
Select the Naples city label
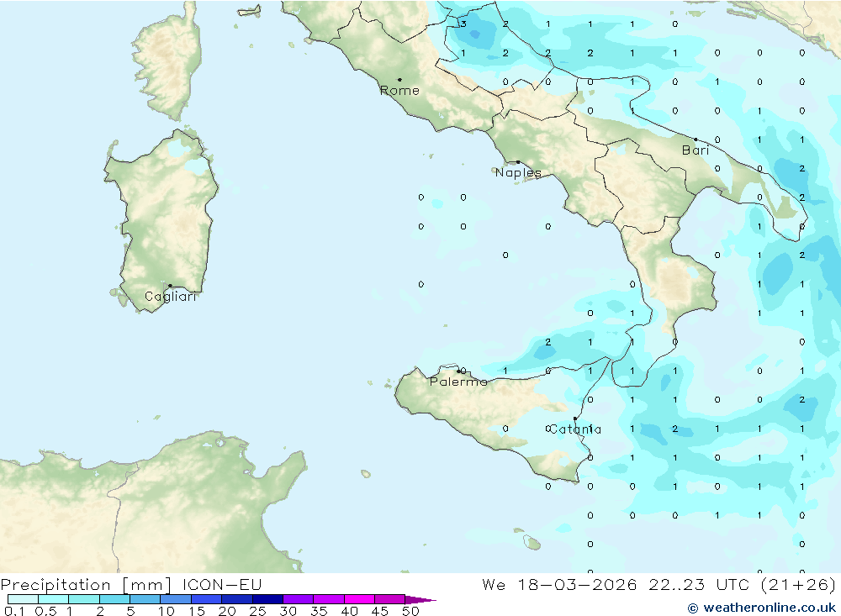[x=518, y=172]
